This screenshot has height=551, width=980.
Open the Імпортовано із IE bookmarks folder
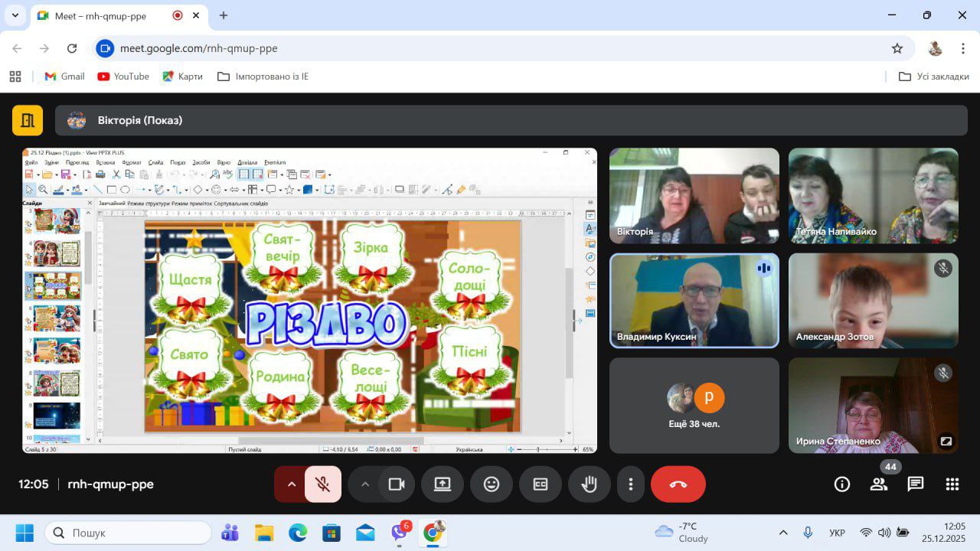(x=263, y=77)
